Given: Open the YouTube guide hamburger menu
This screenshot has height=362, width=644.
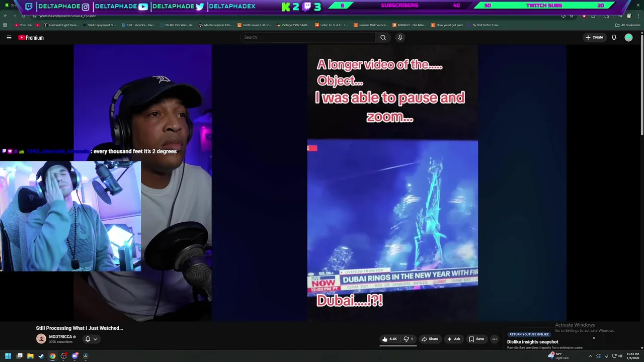Looking at the screenshot, I should (9, 37).
